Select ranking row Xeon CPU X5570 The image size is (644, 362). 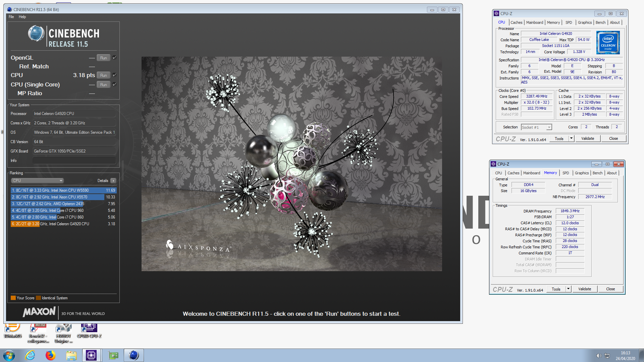pyautogui.click(x=63, y=197)
